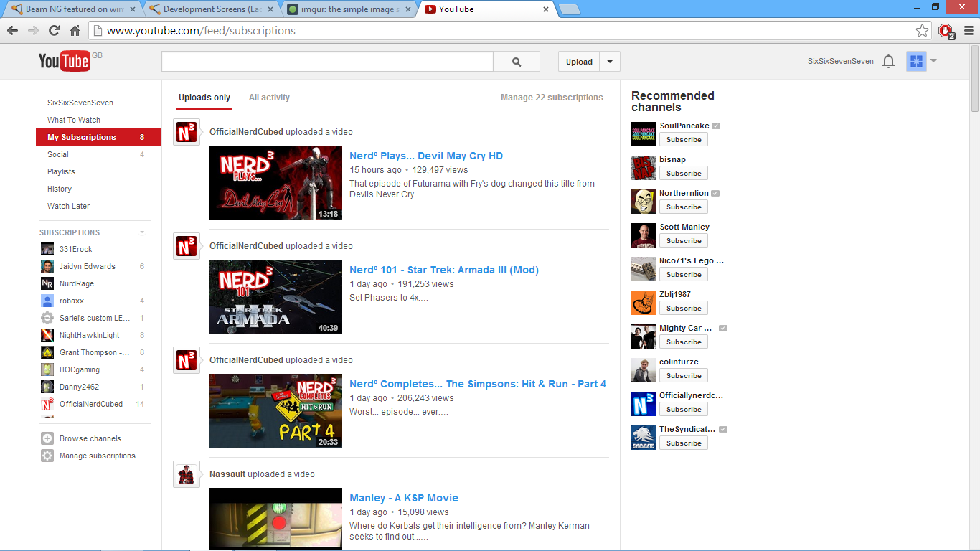Screen dimensions: 980x551
Task: Open the notifications bell
Action: [x=888, y=62]
